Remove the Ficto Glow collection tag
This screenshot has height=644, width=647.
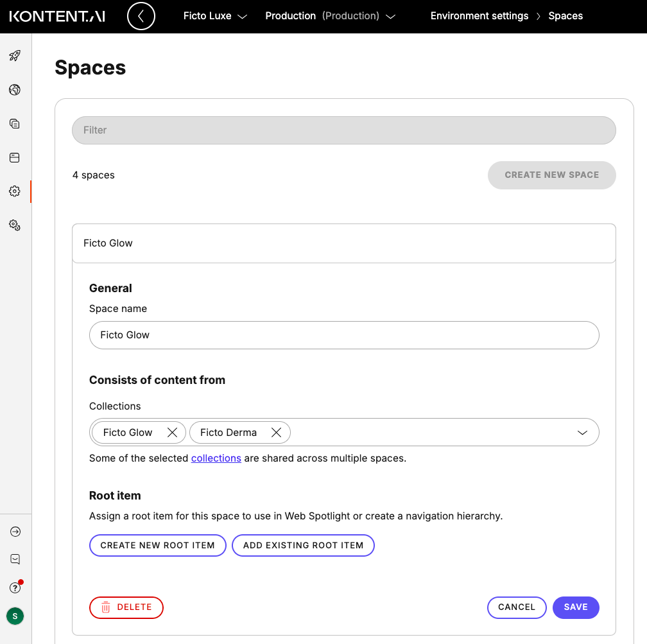coord(172,432)
